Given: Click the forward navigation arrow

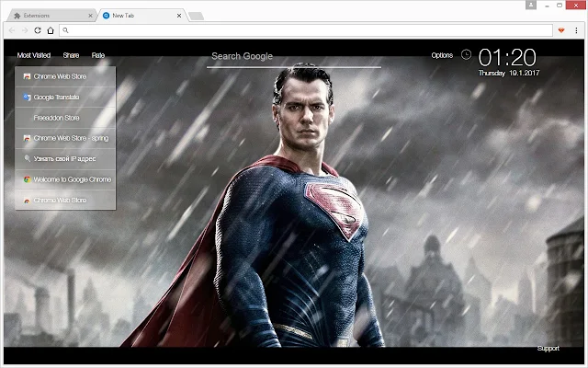Looking at the screenshot, I should 25,30.
